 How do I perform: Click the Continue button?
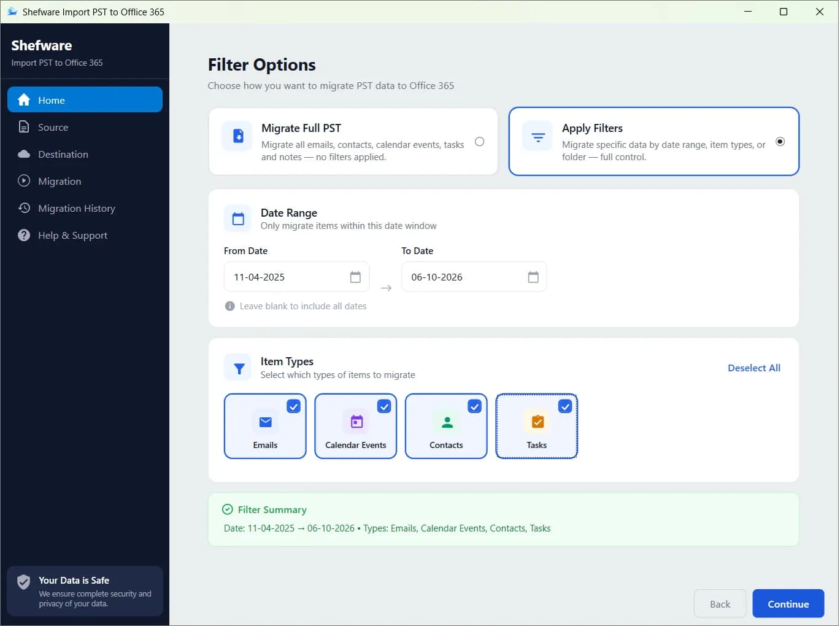(788, 604)
